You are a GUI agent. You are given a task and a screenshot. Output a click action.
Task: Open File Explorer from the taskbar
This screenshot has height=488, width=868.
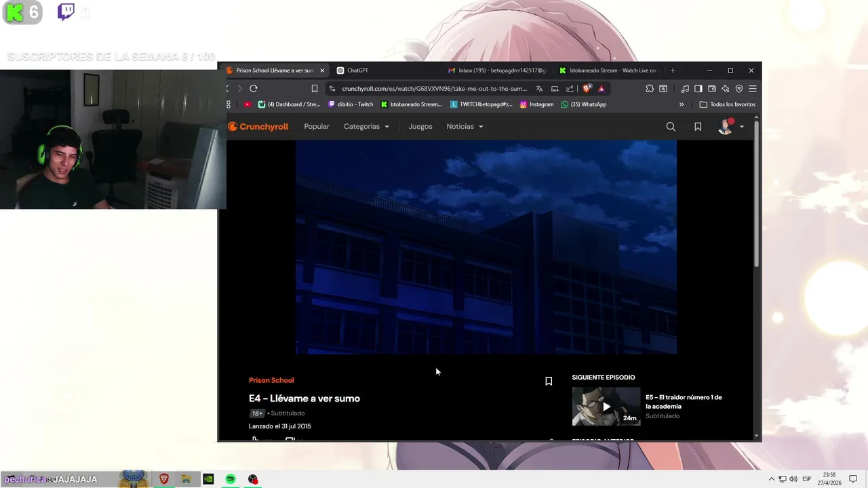click(x=186, y=479)
